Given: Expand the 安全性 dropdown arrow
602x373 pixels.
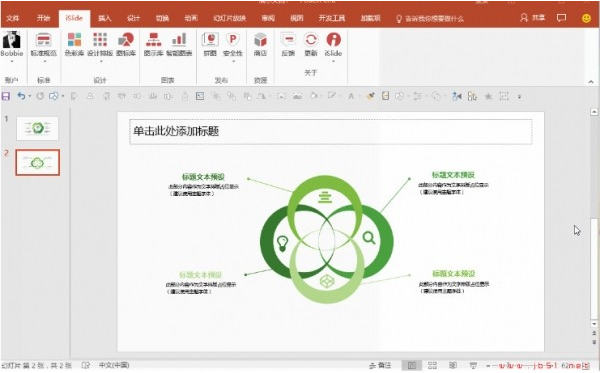Looking at the screenshot, I should (233, 61).
